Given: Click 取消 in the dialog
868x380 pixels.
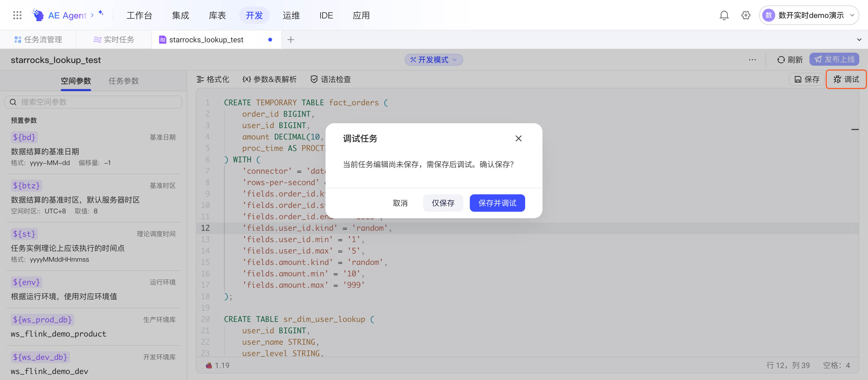Looking at the screenshot, I should coord(400,203).
